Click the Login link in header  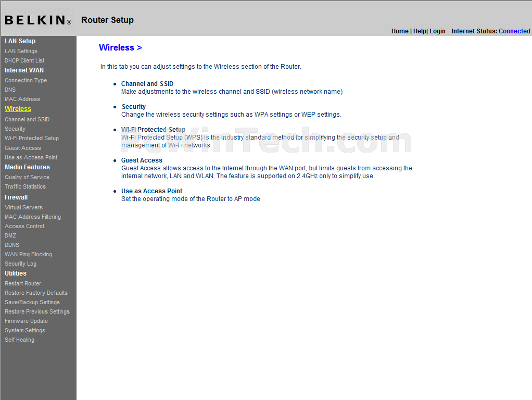[437, 31]
